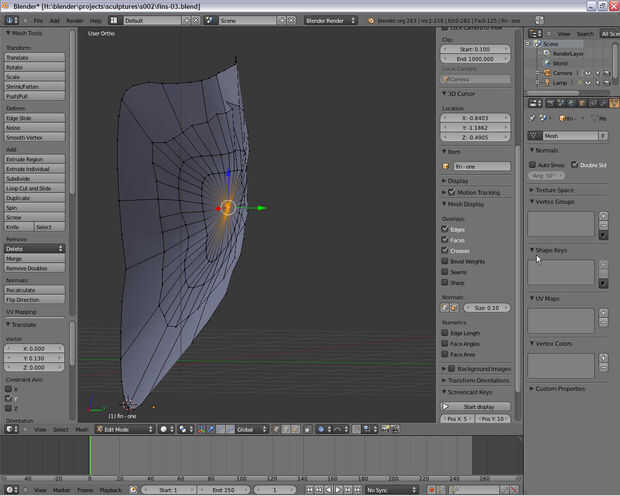The width and height of the screenshot is (620, 496).
Task: Click the Camera object icon in outliner
Action: 547,73
